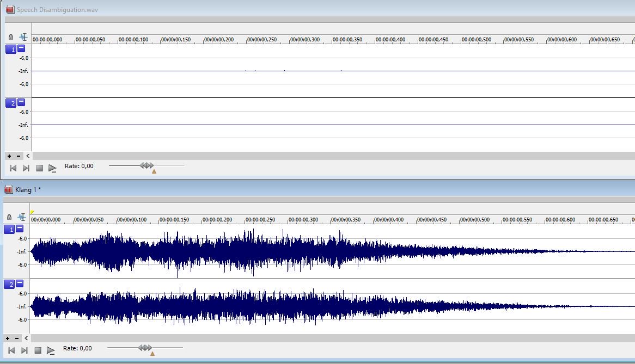635x364 pixels.
Task: Click the scrub rate slider in Klang 1
Action: pos(145,348)
